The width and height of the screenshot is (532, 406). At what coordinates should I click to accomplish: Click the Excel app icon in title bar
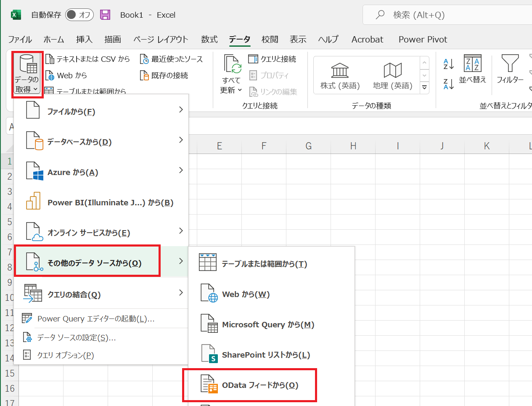tap(16, 15)
